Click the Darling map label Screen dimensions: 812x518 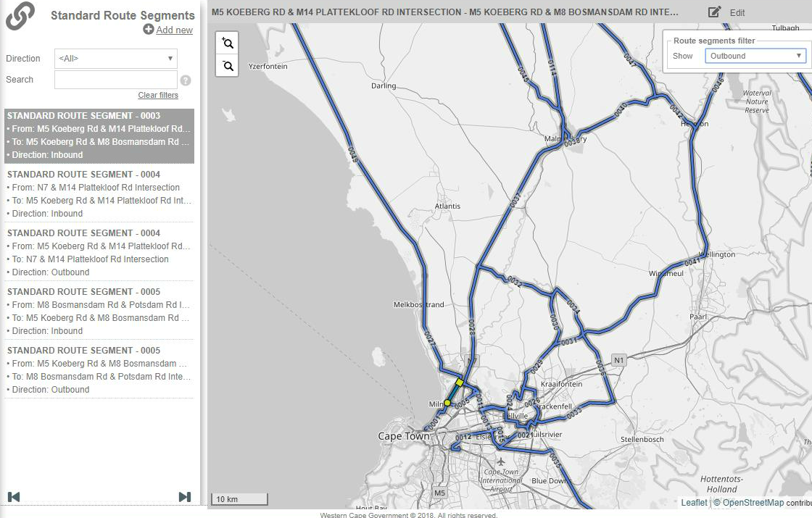pos(384,86)
